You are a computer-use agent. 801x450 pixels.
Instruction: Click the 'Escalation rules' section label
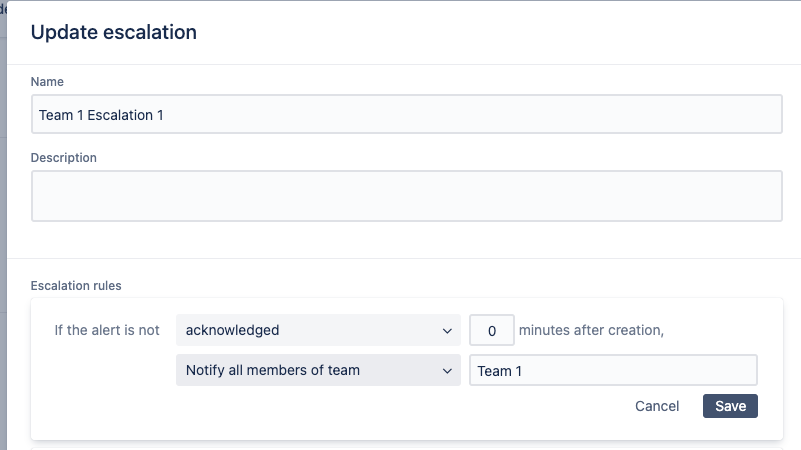point(76,285)
